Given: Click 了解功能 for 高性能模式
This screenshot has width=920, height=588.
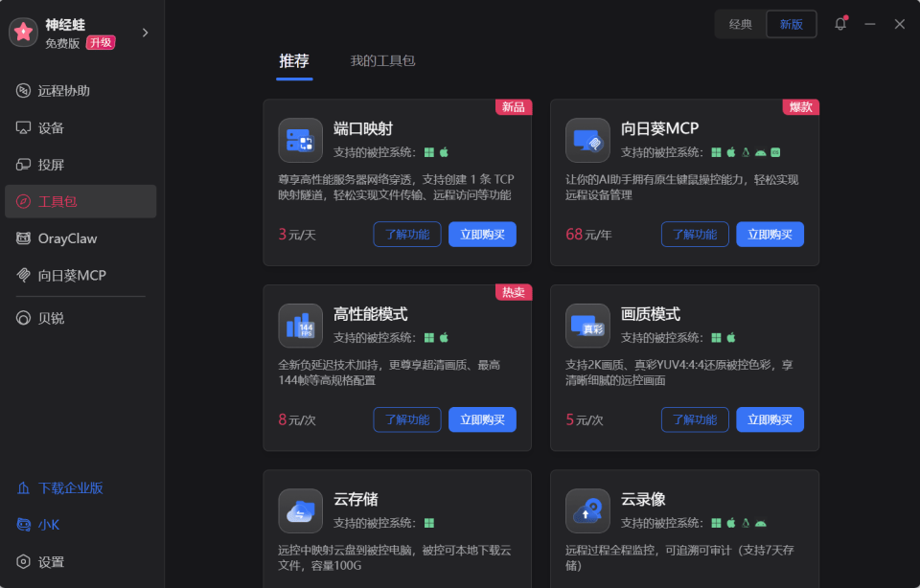Looking at the screenshot, I should click(407, 419).
